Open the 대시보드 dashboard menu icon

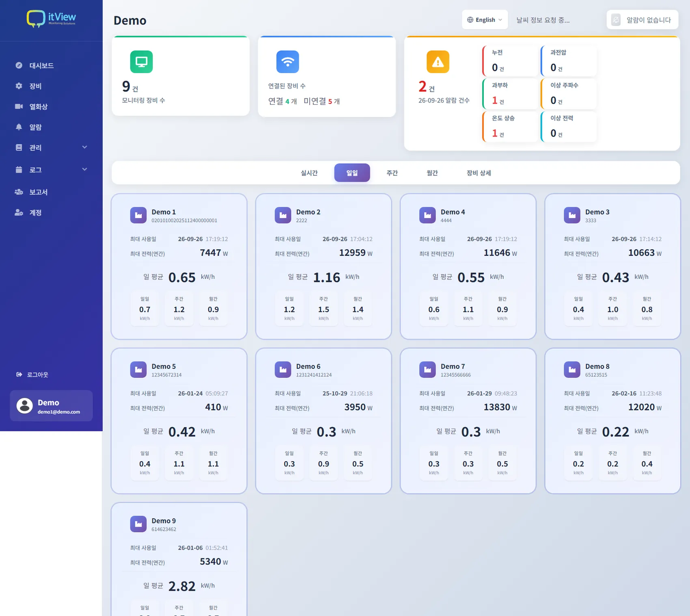tap(19, 65)
